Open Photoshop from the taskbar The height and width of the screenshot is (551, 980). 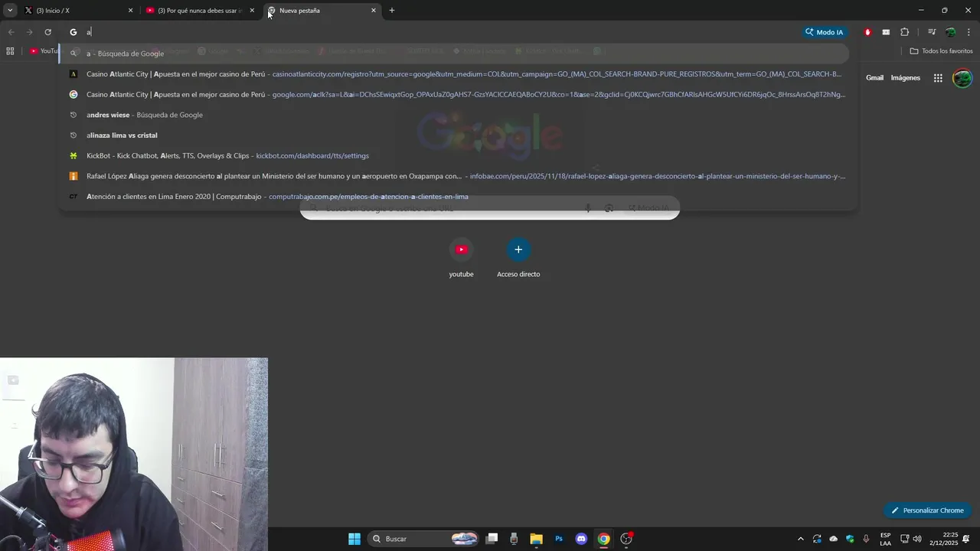(x=559, y=539)
